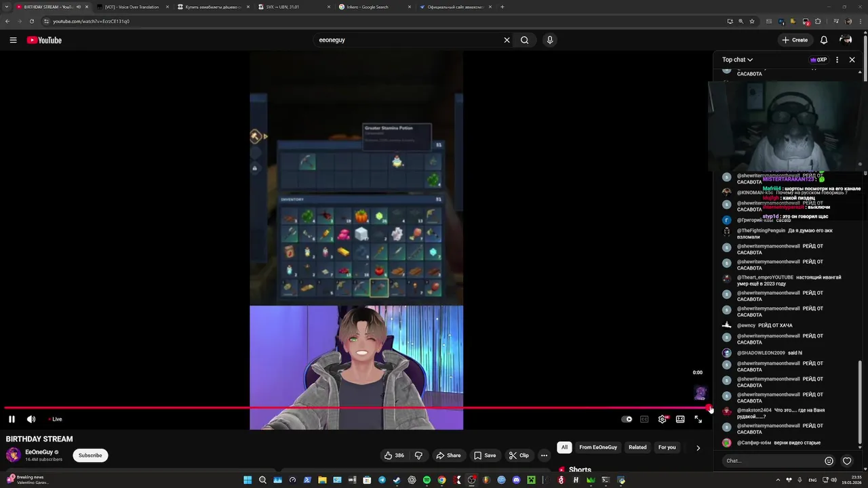Show hidden system tray icons

(x=778, y=480)
